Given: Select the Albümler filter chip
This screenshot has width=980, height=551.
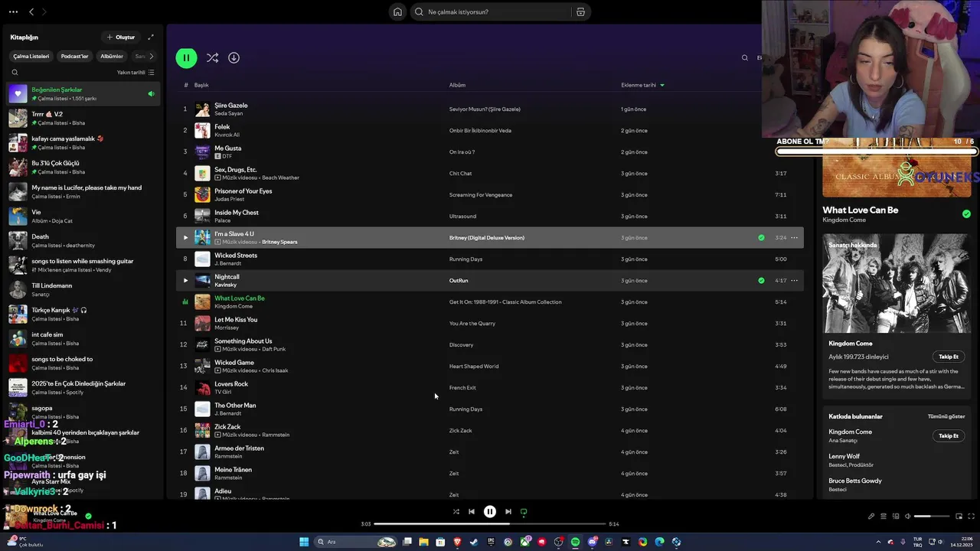Looking at the screenshot, I should tap(112, 56).
